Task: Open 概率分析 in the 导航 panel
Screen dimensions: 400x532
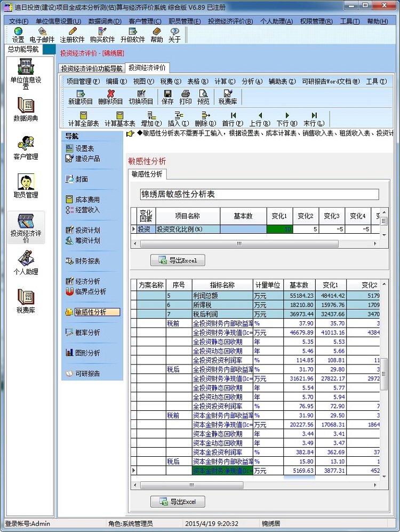Action: pos(83,332)
